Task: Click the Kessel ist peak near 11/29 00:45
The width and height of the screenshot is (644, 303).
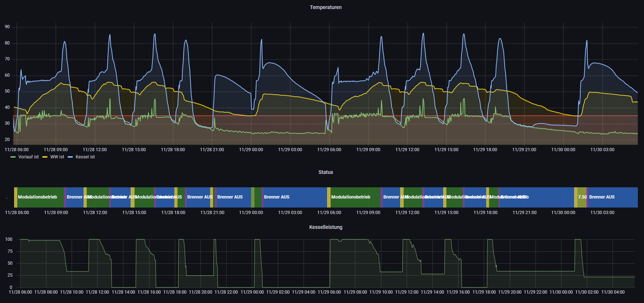Action: [x=261, y=40]
